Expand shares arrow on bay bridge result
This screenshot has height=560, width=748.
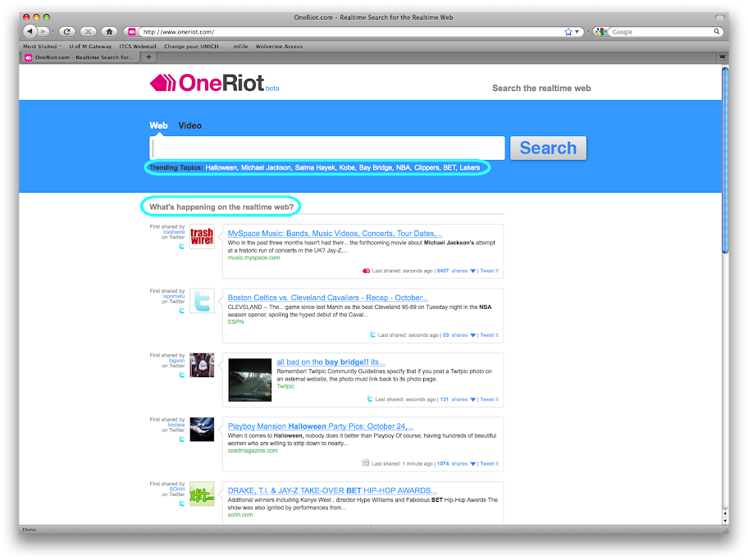[x=472, y=400]
